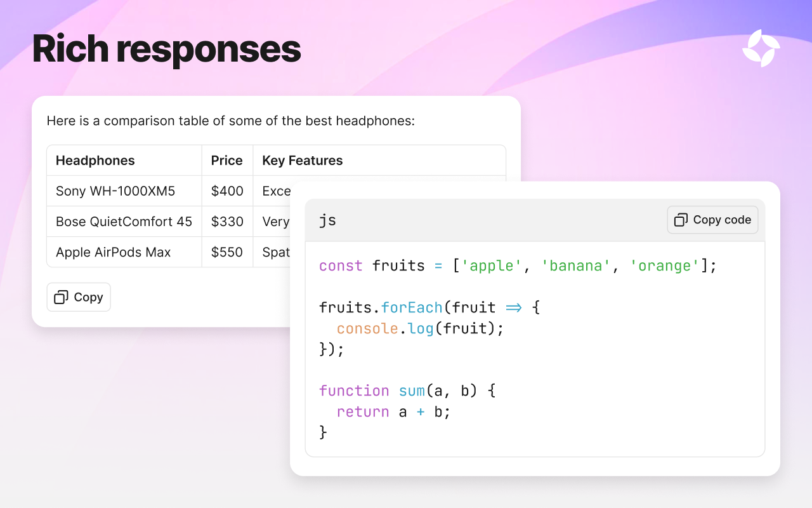Click the white sparkle logo icon

[x=761, y=48]
